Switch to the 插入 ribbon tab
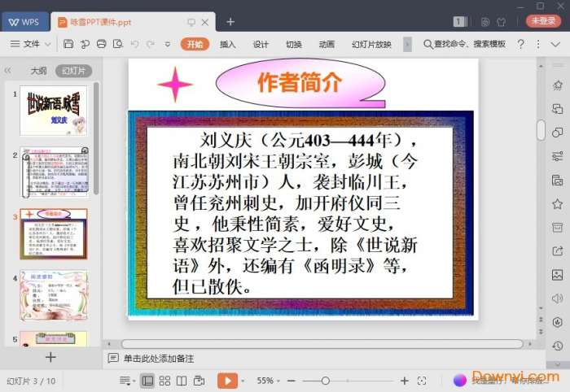 (227, 44)
